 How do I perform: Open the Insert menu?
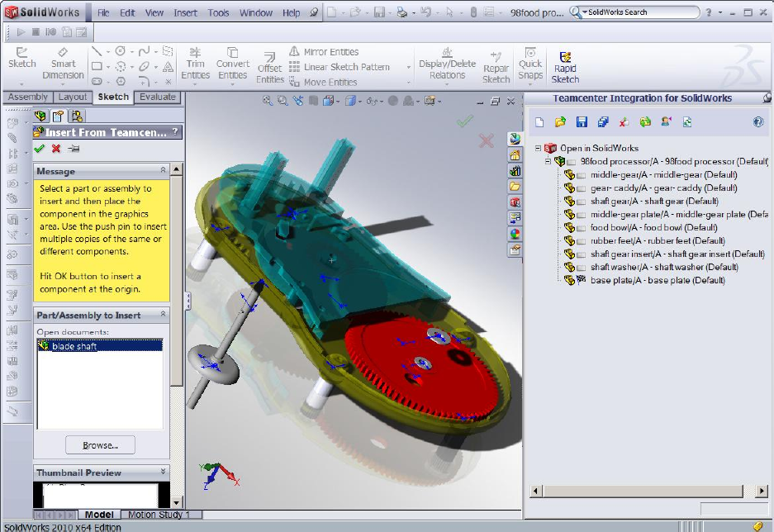185,13
